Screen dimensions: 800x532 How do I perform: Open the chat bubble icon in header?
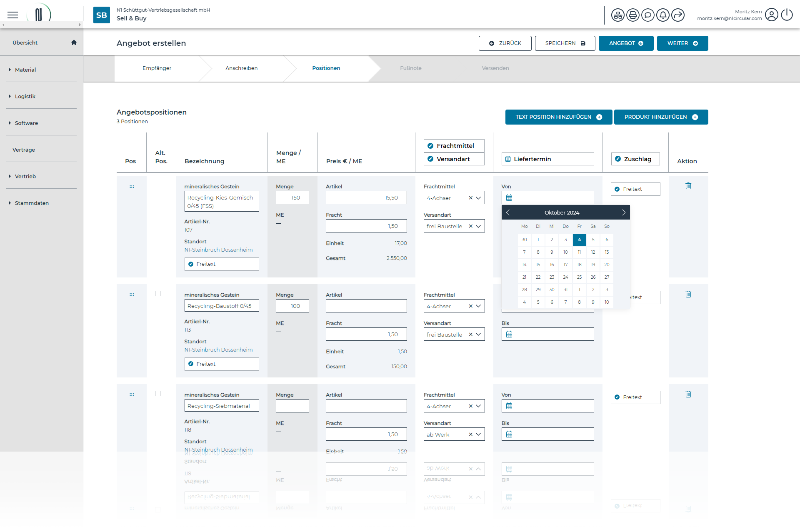[647, 15]
